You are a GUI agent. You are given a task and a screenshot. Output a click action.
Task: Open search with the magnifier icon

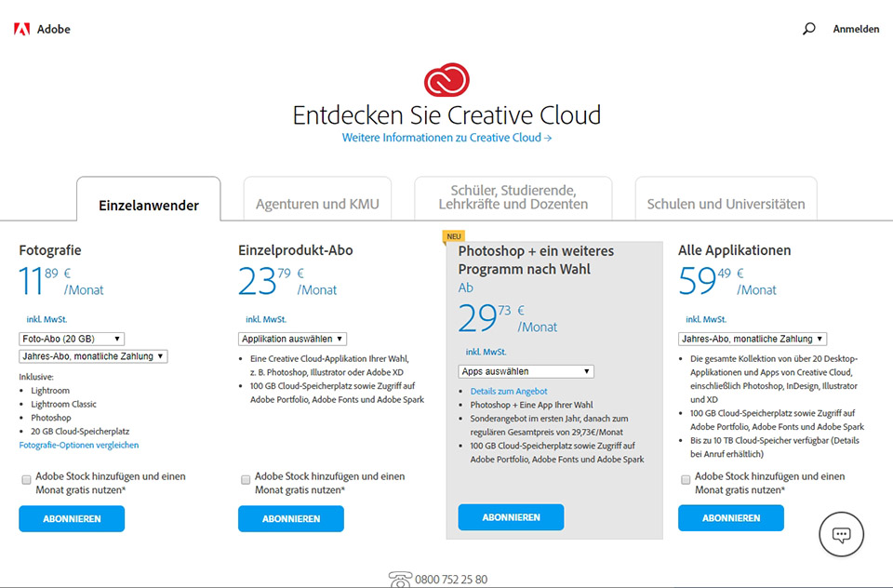click(808, 29)
